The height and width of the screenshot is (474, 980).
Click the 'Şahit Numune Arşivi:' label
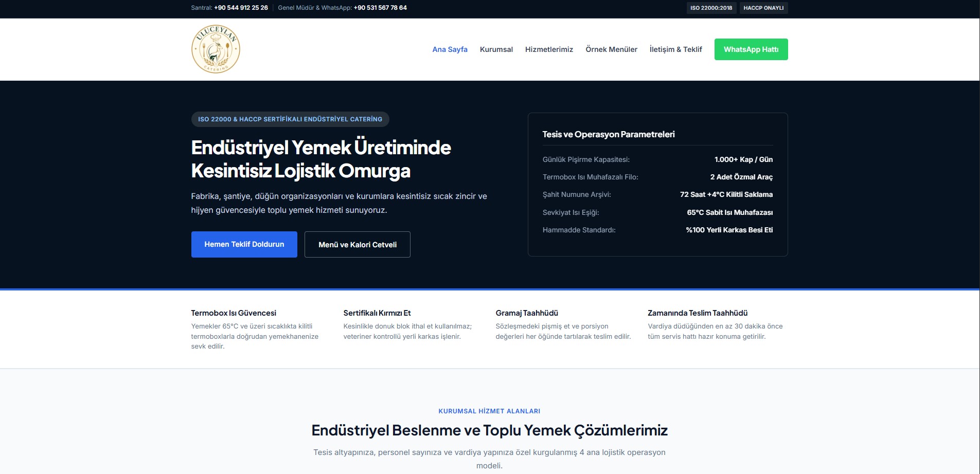[x=577, y=194]
